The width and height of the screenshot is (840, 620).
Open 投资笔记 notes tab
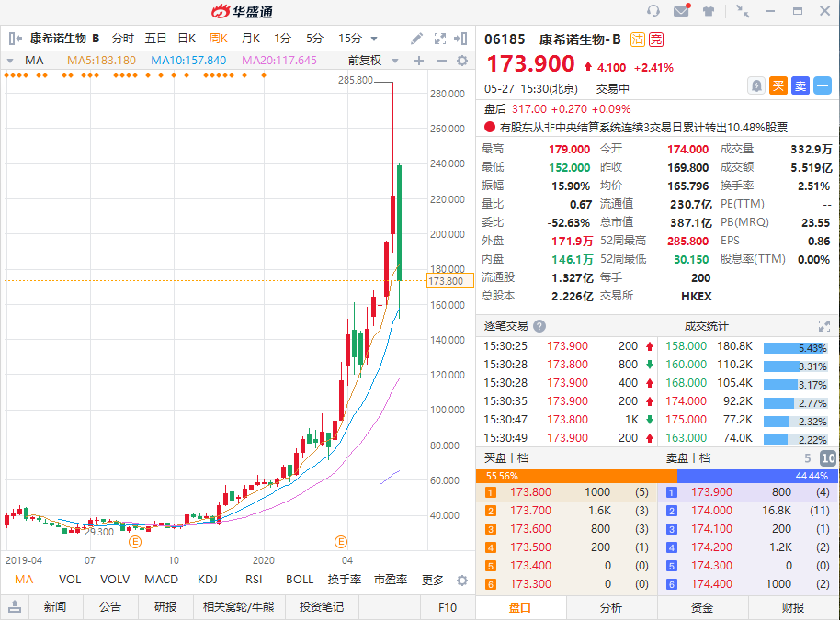click(322, 606)
